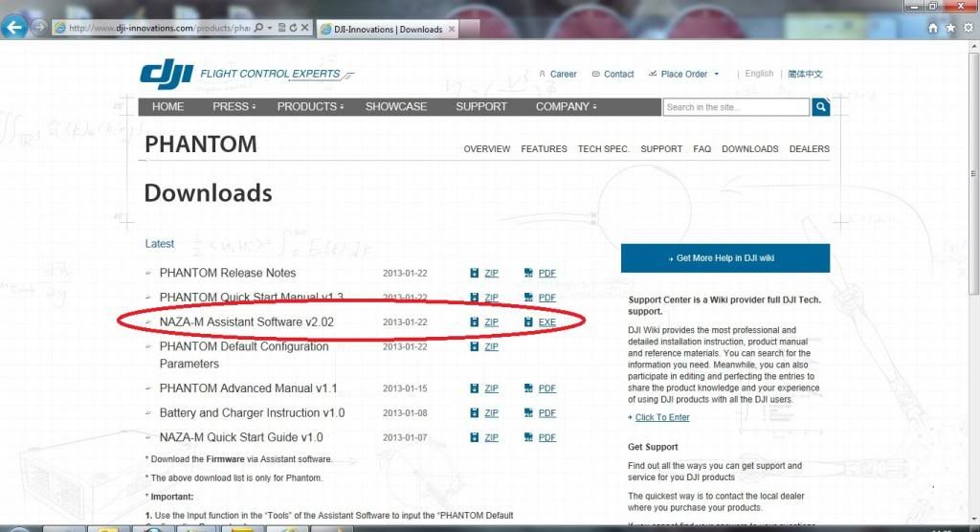The height and width of the screenshot is (532, 980).
Task: Open browser Tools gear icon
Action: [969, 28]
